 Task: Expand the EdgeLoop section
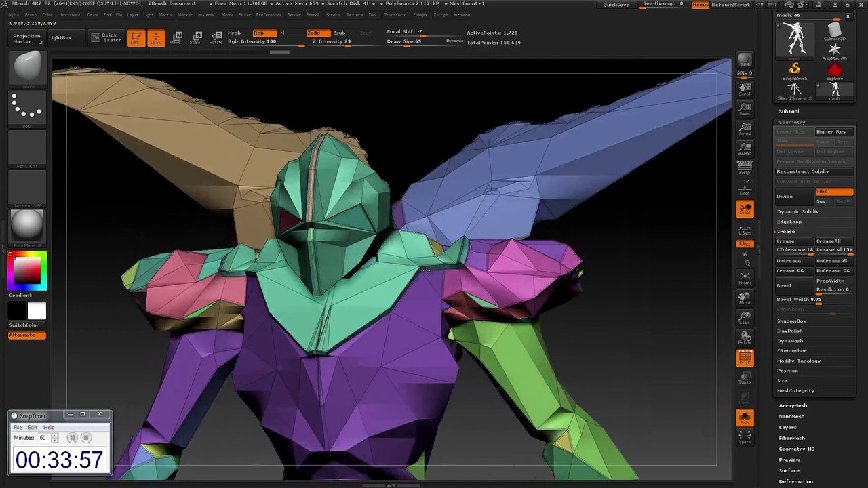tap(789, 222)
